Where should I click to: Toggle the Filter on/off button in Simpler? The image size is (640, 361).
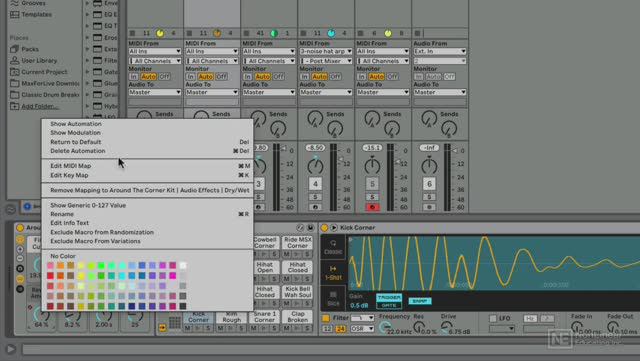pos(326,318)
